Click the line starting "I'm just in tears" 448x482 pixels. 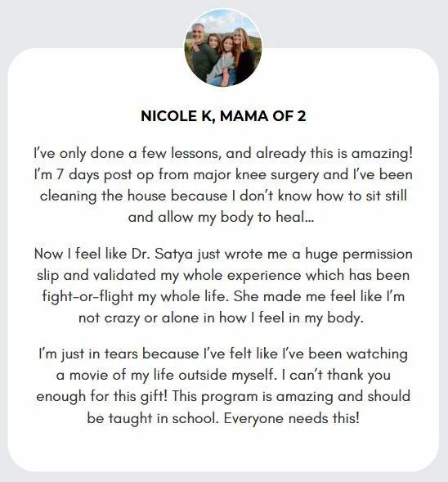pyautogui.click(x=223, y=354)
